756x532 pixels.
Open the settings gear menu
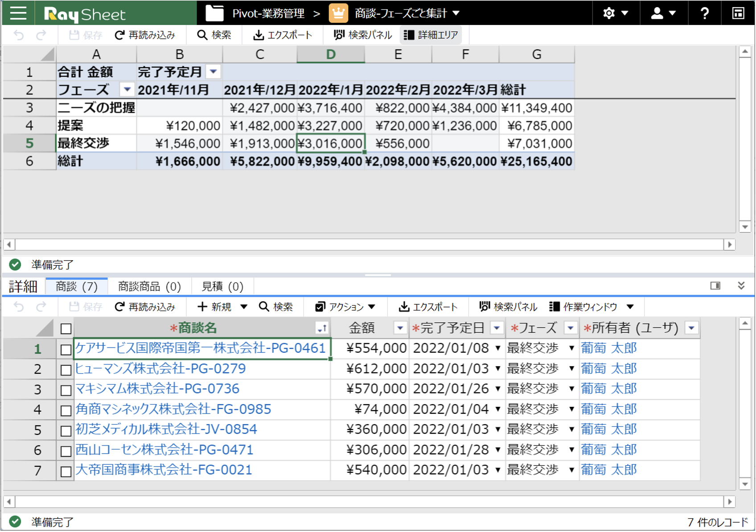(x=615, y=13)
